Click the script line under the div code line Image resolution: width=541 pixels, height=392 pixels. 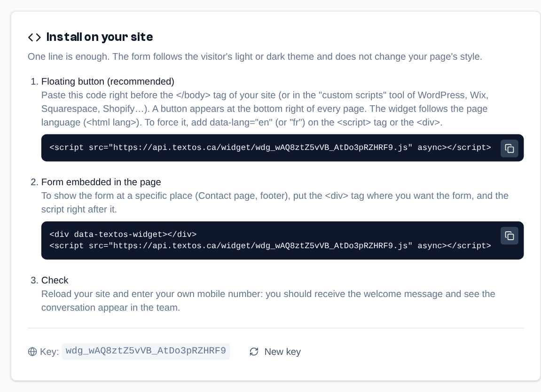(x=270, y=246)
